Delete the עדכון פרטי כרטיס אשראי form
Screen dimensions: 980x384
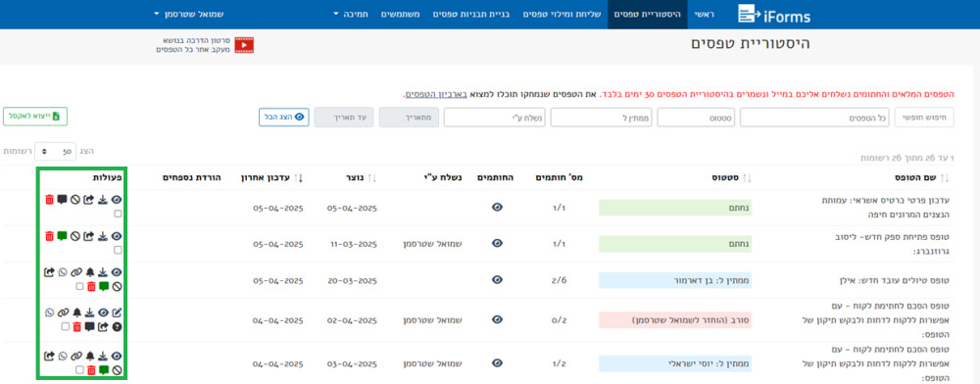coord(49,200)
